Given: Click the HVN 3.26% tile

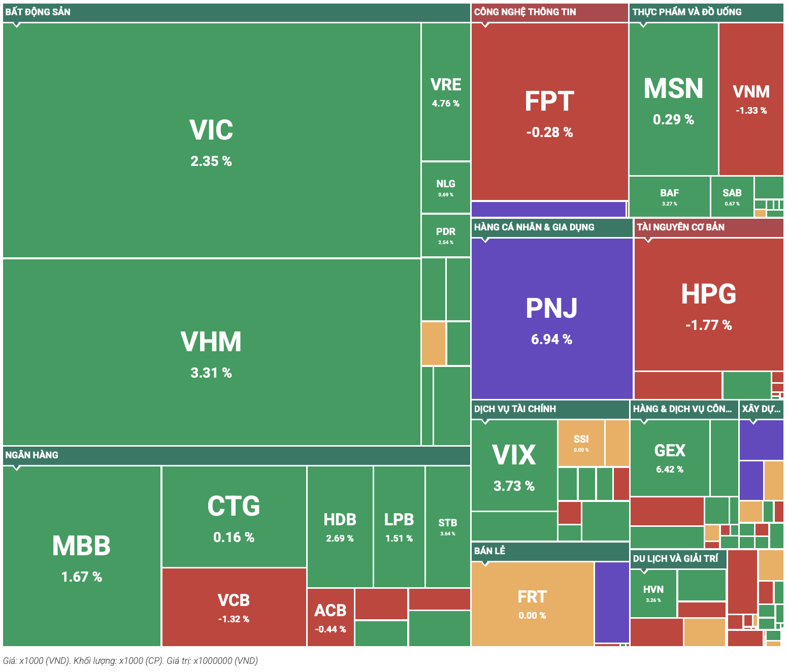Looking at the screenshot, I should (653, 593).
